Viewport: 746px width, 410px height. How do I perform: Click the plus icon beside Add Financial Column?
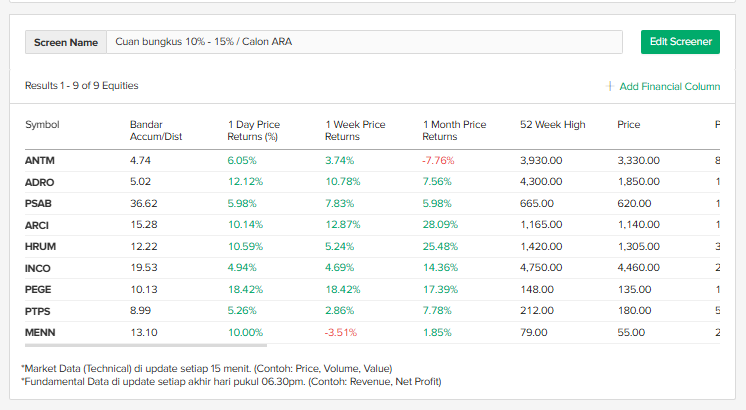click(610, 87)
